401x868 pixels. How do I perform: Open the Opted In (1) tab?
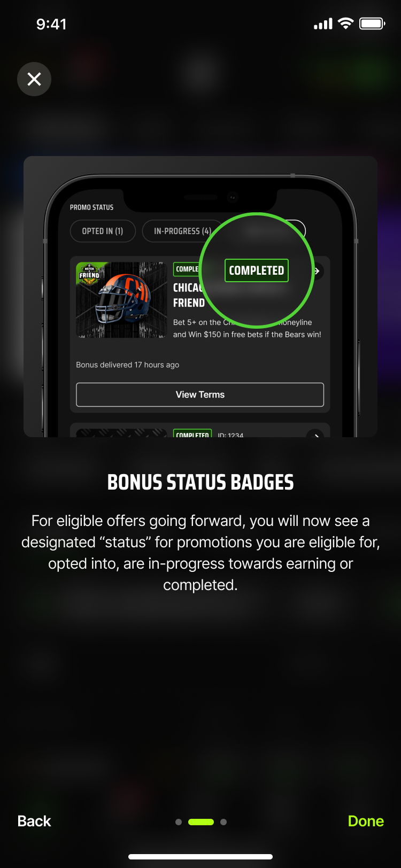(103, 231)
